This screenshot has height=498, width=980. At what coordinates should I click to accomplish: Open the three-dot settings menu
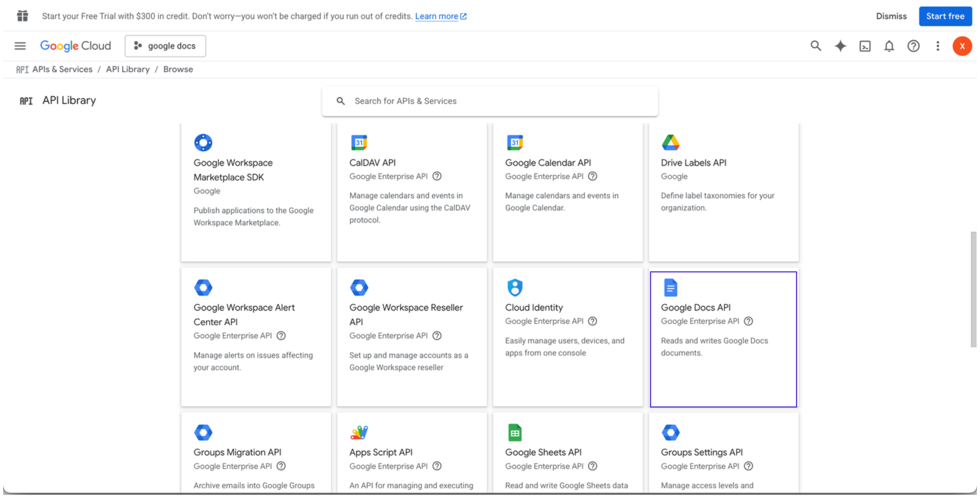[x=937, y=46]
